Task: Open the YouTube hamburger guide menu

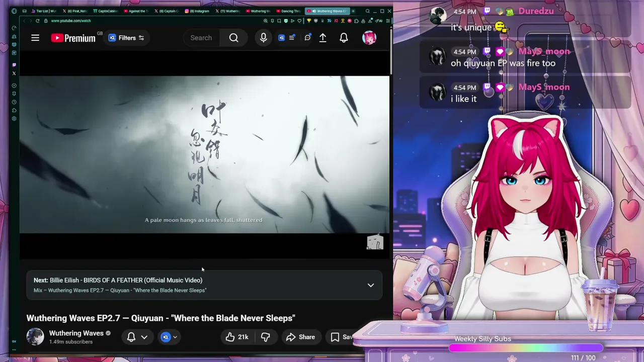Action: [x=35, y=38]
